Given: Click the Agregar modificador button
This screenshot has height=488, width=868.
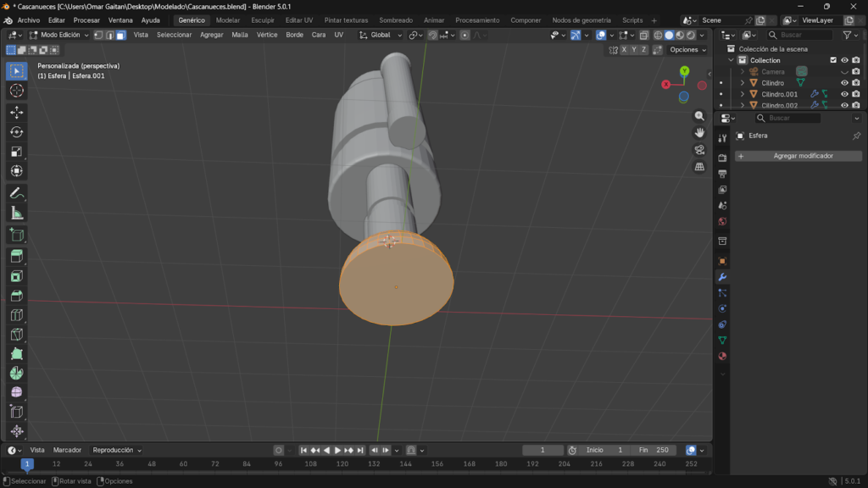Looking at the screenshot, I should click(798, 156).
